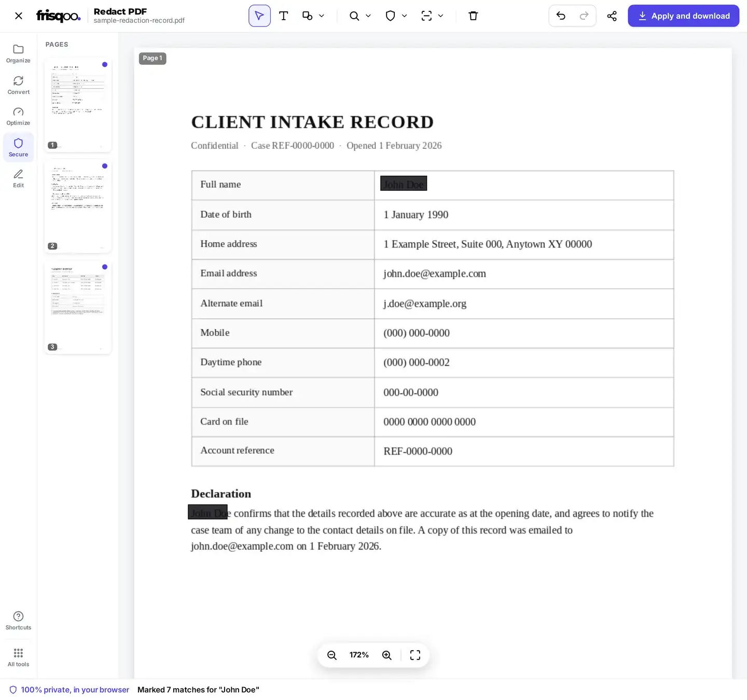Click the PAGES panel header
This screenshot has height=700, width=747.
[57, 45]
